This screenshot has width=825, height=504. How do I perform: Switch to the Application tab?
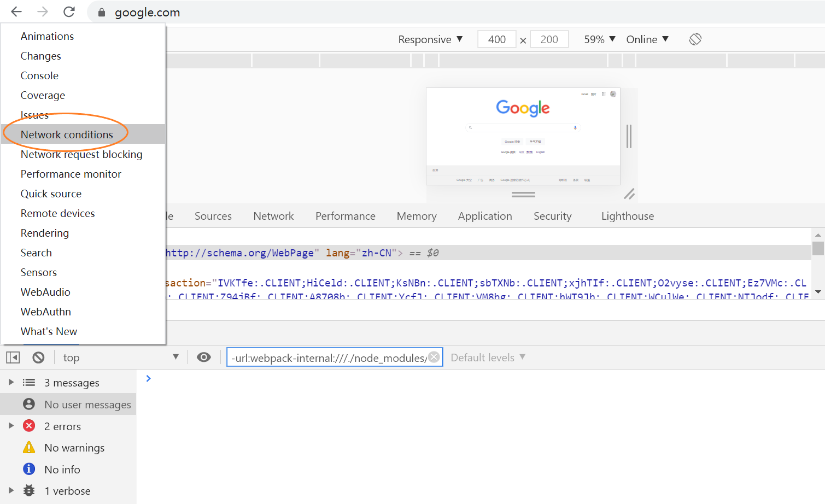point(485,216)
